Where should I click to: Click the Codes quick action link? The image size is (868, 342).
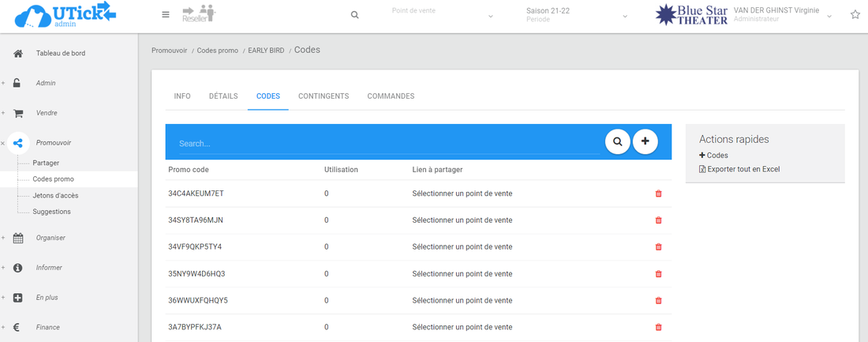pos(717,156)
